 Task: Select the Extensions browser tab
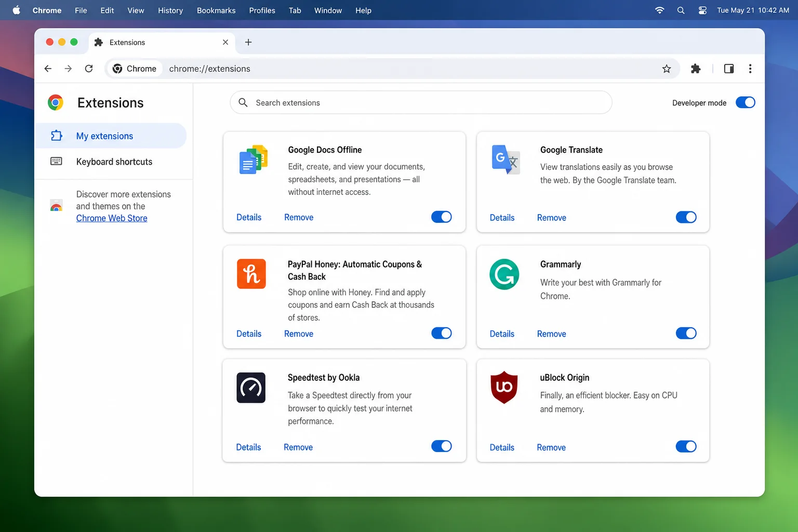tap(162, 42)
